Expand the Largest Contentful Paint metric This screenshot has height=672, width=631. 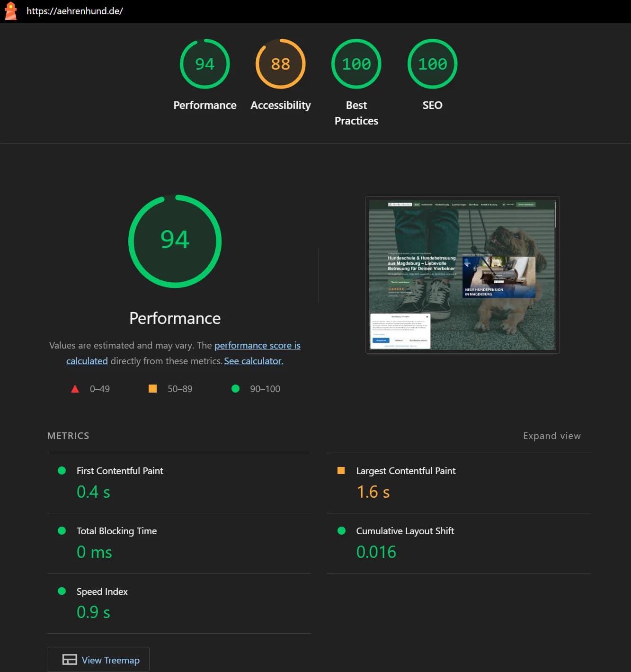(x=406, y=471)
